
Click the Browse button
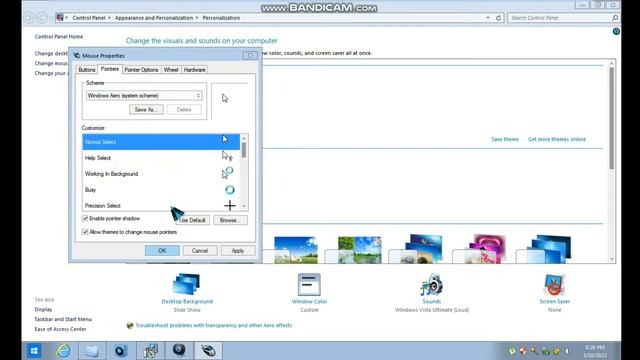tap(230, 220)
